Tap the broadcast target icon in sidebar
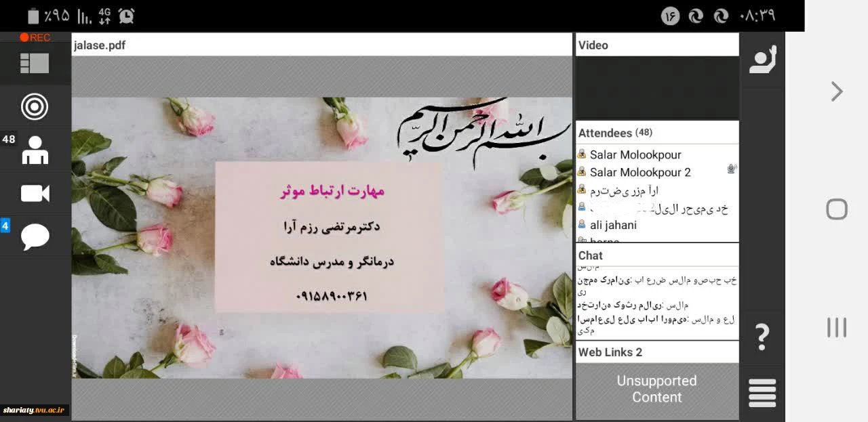The height and width of the screenshot is (422, 868). (35, 106)
